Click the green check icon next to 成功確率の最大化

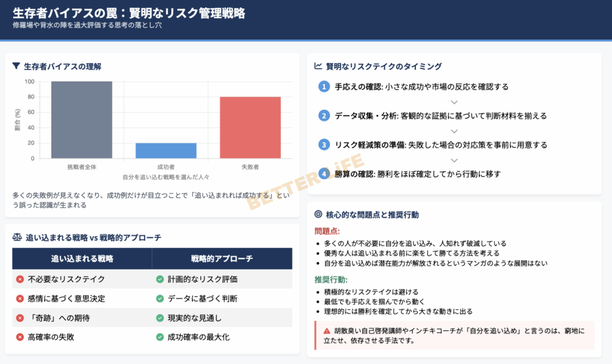click(160, 337)
